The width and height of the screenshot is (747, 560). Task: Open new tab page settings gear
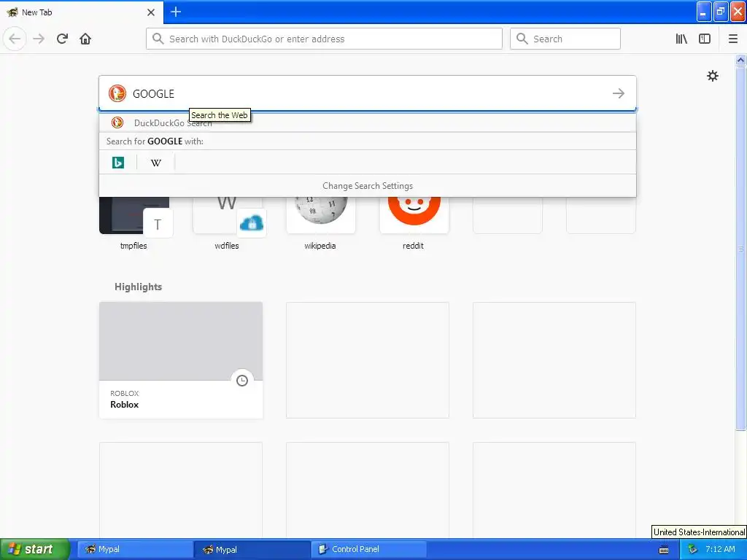[x=712, y=76]
